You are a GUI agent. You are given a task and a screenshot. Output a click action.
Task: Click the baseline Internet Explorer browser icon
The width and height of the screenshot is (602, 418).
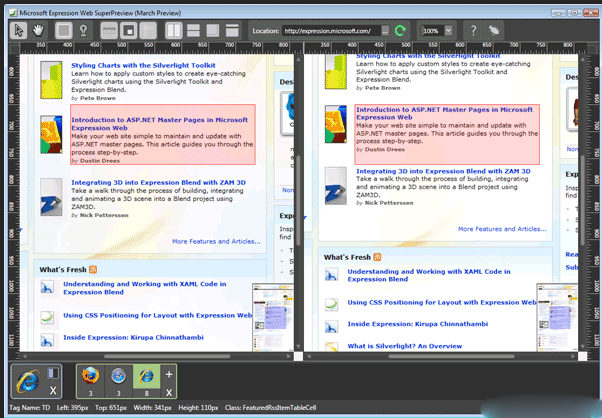pos(28,383)
